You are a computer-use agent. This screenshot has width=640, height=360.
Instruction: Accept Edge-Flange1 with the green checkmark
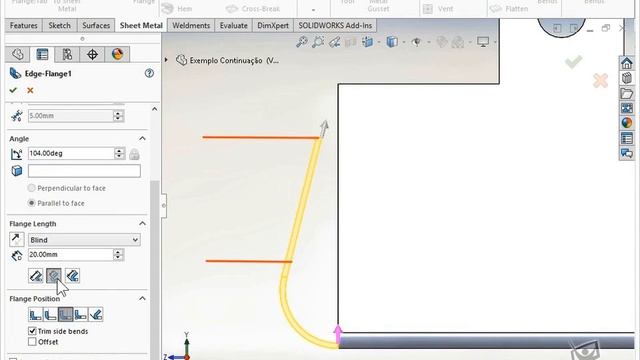click(13, 90)
